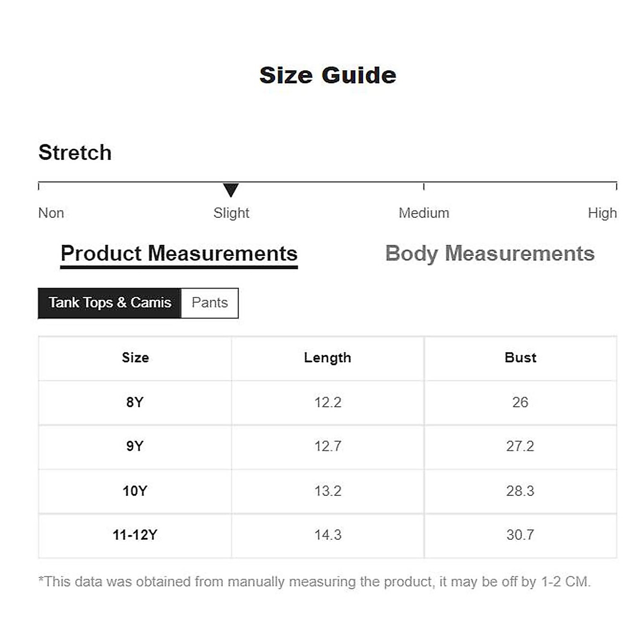Open the Pants size table

coord(210,303)
